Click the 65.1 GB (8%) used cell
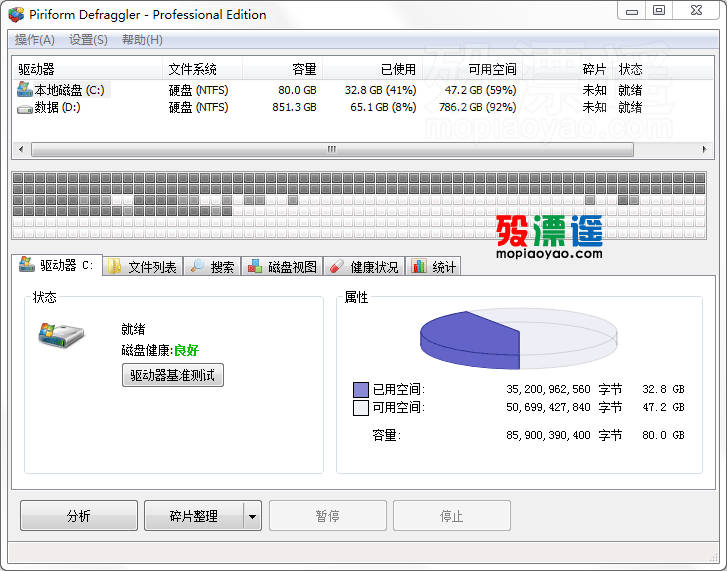Viewport: 727px width, 571px height. 383,108
